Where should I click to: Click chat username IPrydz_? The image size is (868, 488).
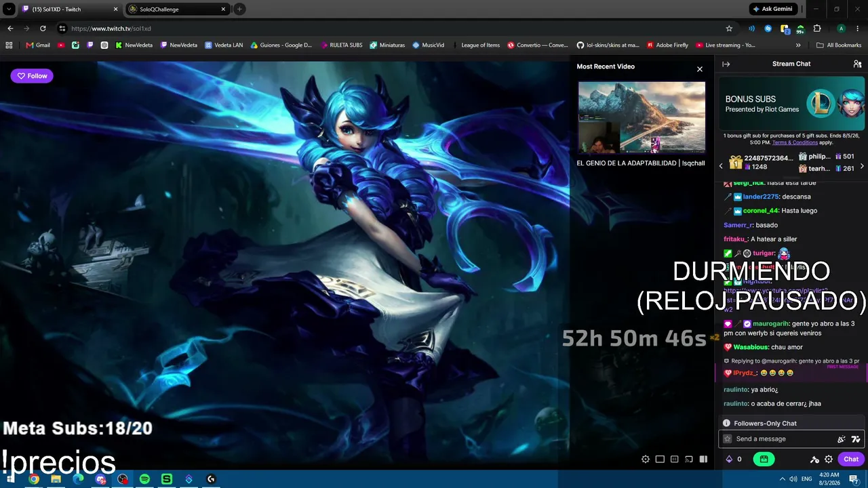(745, 373)
